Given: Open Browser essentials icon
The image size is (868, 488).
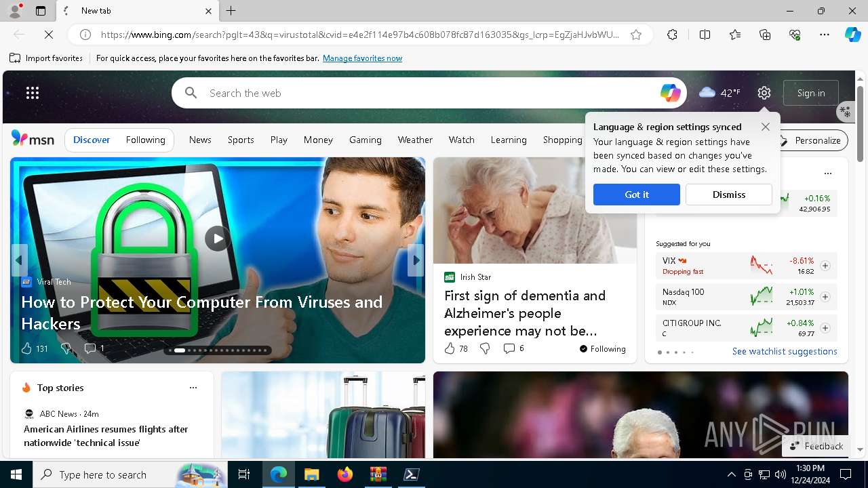Looking at the screenshot, I should click(795, 35).
